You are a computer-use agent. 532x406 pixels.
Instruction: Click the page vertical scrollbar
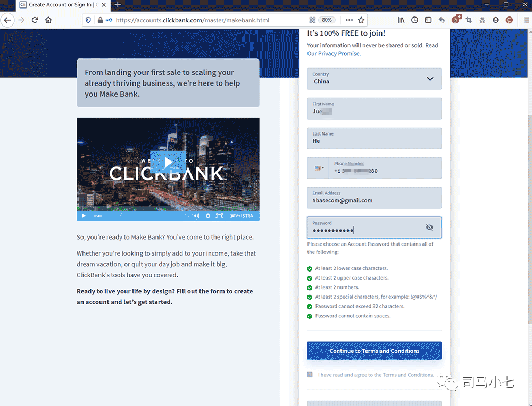point(530,219)
